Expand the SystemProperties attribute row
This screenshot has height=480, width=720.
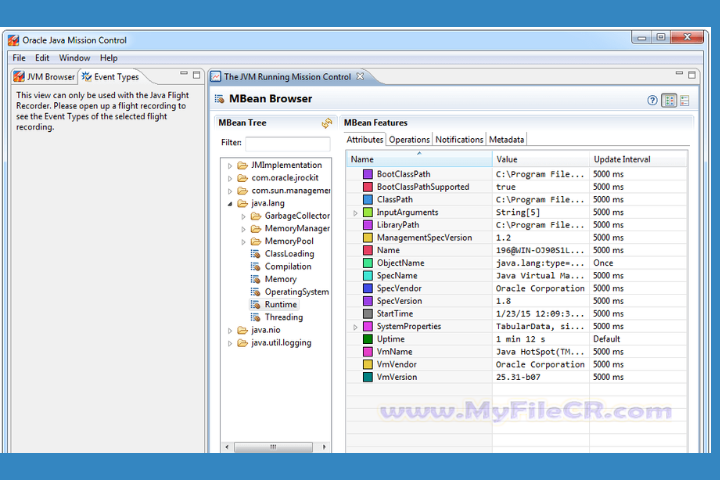coord(355,327)
